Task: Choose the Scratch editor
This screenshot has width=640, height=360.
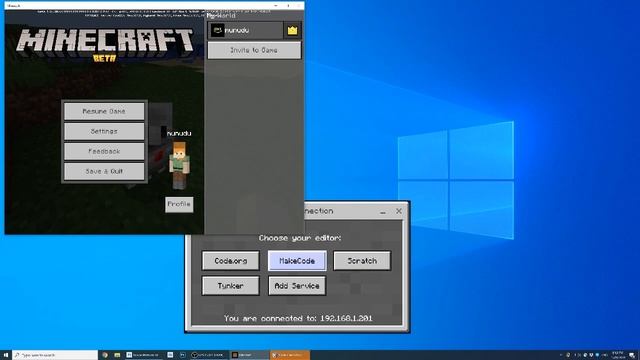Action: pyautogui.click(x=362, y=260)
